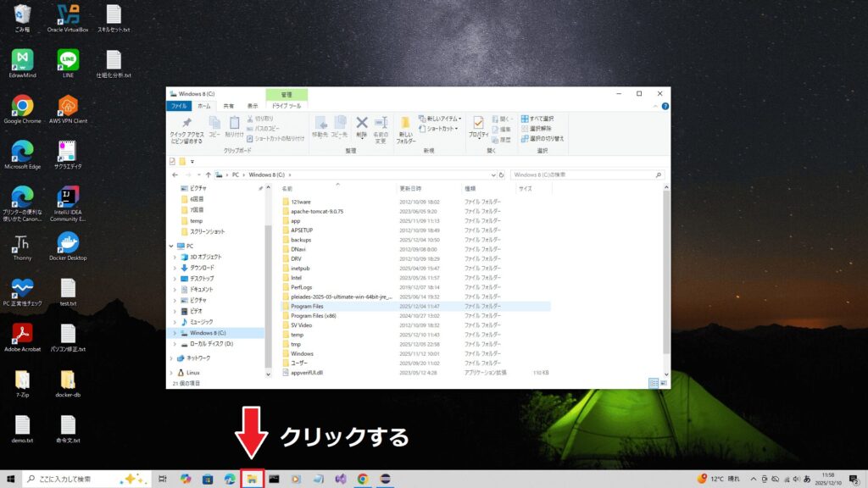This screenshot has width=868, height=488.
Task: Open Help via the blue question mark
Action: 665,107
